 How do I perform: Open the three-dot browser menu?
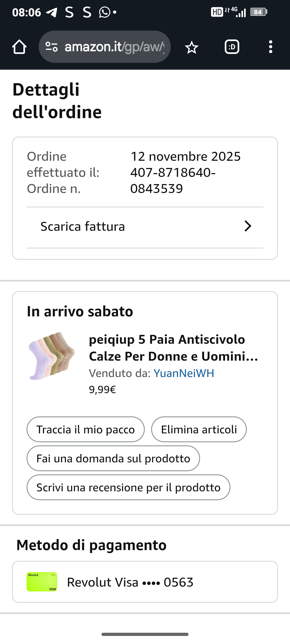[270, 47]
